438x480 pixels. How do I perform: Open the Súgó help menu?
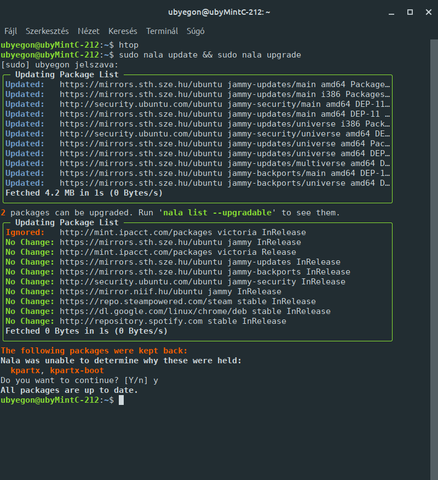[x=195, y=31]
